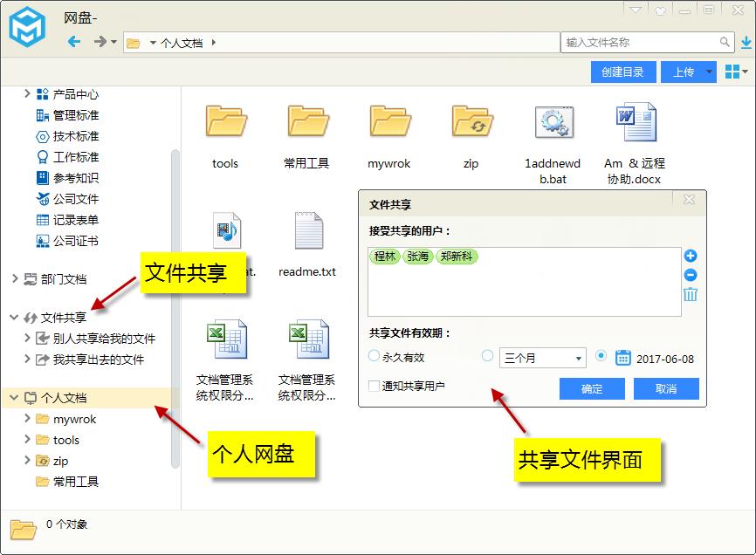The height and width of the screenshot is (555, 756).
Task: Open the calendar date picker icon
Action: tap(623, 356)
